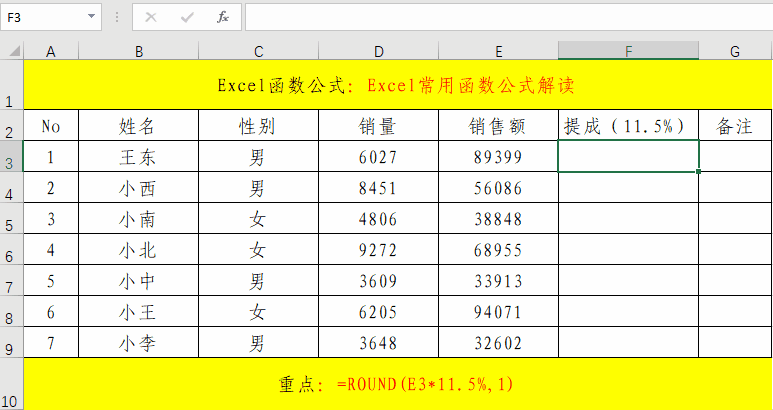
Task: Open the Name Box dropdown arrow
Action: click(91, 17)
